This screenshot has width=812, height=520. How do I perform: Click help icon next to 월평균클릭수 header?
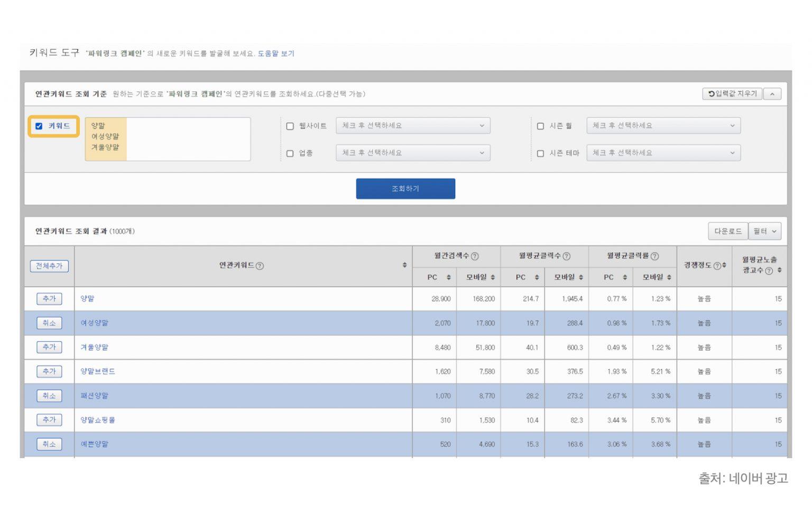pyautogui.click(x=566, y=257)
